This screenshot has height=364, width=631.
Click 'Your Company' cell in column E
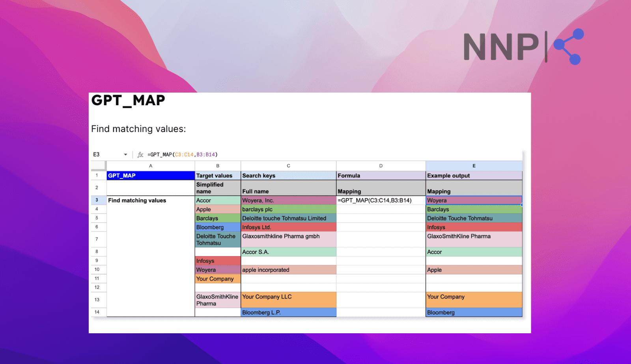[x=474, y=300]
